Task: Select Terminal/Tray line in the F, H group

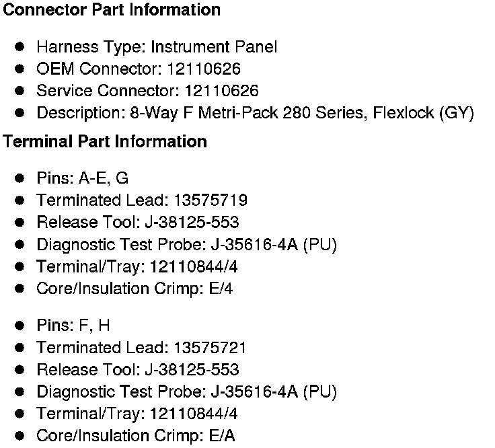Action: tap(137, 414)
